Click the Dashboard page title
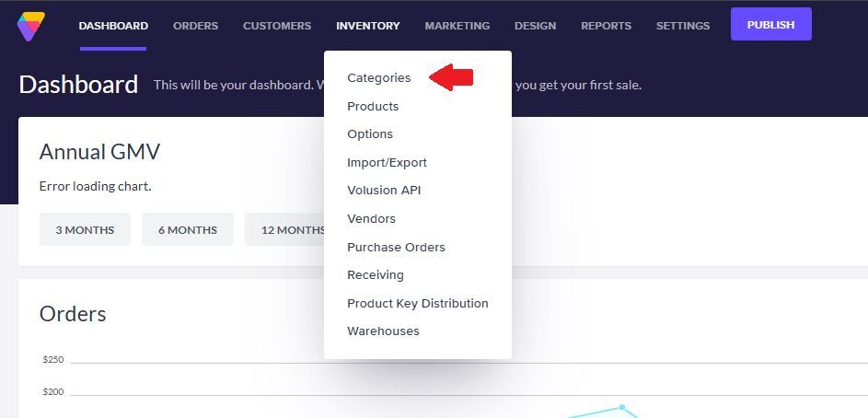 click(78, 85)
